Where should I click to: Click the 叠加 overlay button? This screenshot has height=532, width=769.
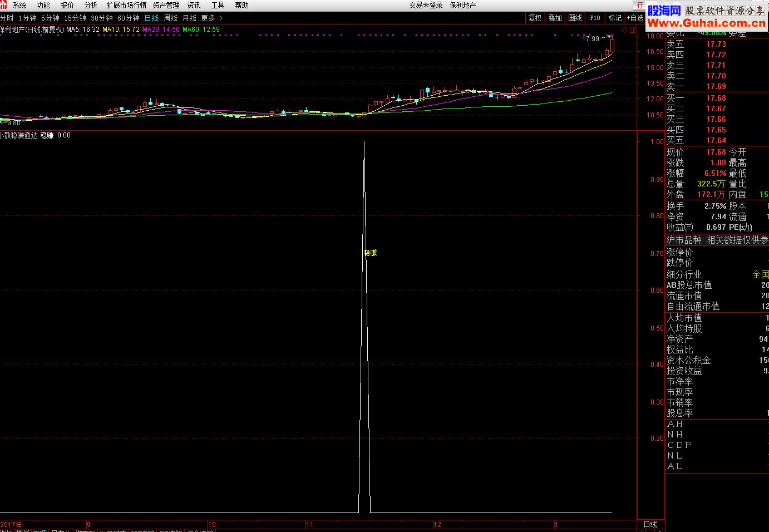[555, 18]
